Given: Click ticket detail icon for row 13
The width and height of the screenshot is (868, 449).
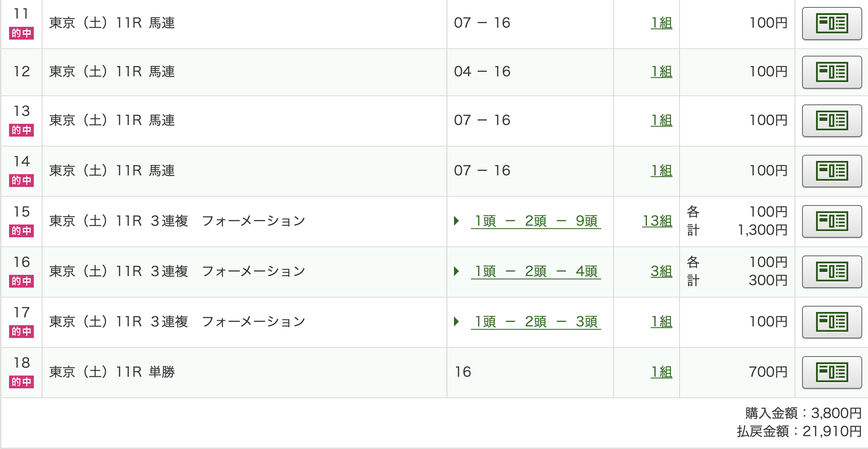Looking at the screenshot, I should point(831,121).
